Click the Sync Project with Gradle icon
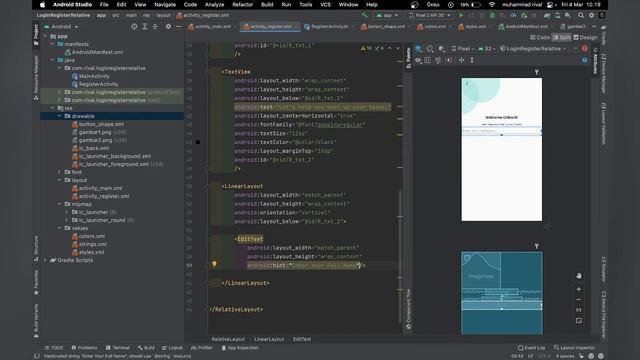Image resolution: width=640 pixels, height=360 pixels. pos(547,15)
